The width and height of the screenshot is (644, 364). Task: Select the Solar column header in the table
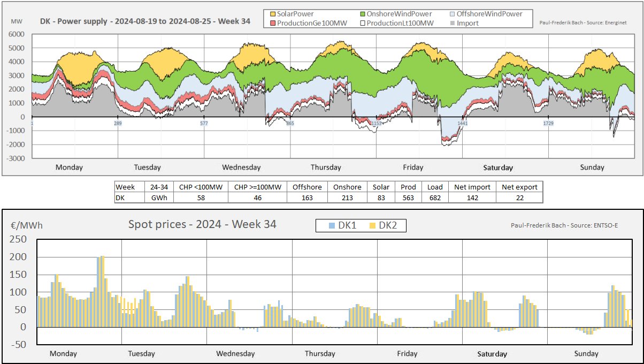pyautogui.click(x=381, y=187)
